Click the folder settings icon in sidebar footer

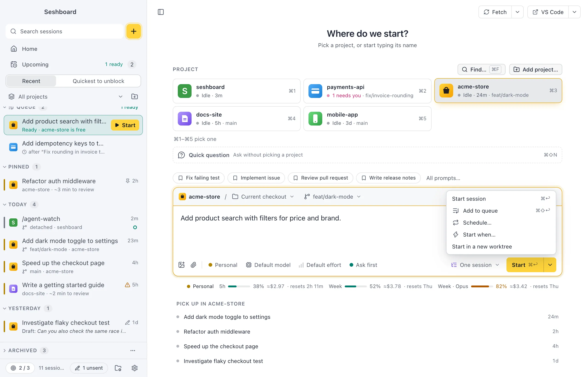(x=118, y=368)
